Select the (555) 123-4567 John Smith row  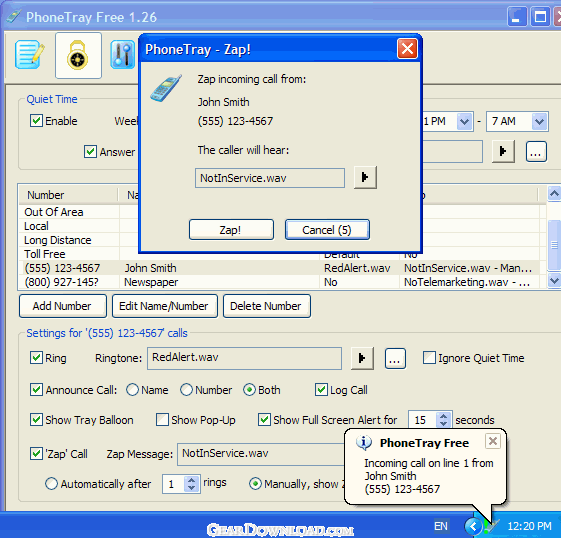[x=279, y=268]
